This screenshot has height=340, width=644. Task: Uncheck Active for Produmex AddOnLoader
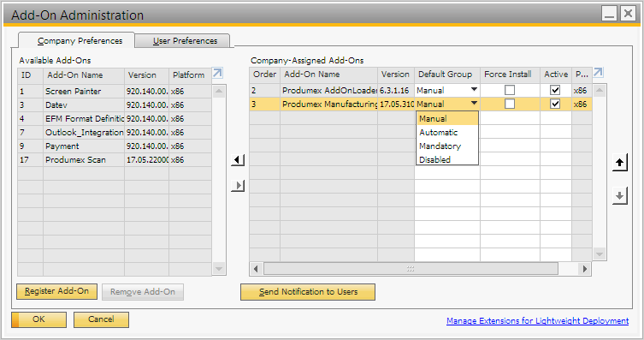(x=555, y=90)
